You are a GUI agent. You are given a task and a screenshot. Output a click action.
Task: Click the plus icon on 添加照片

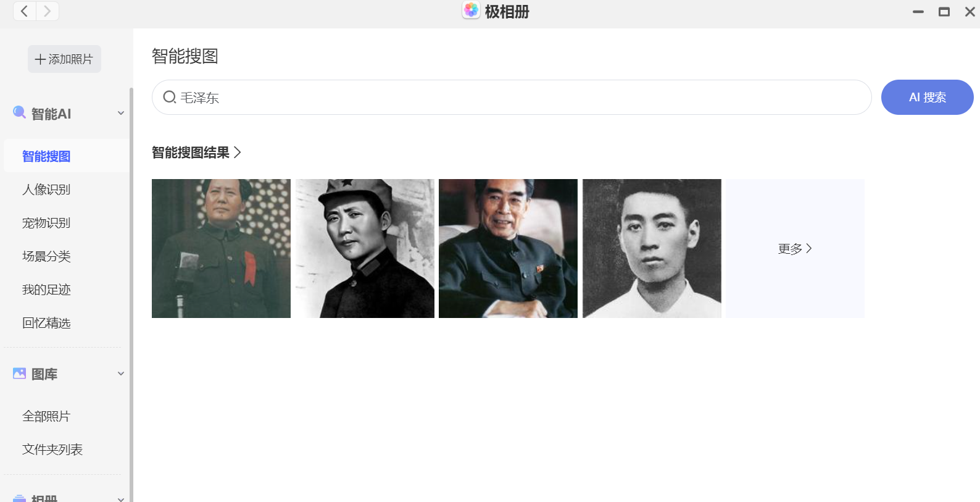coord(41,59)
